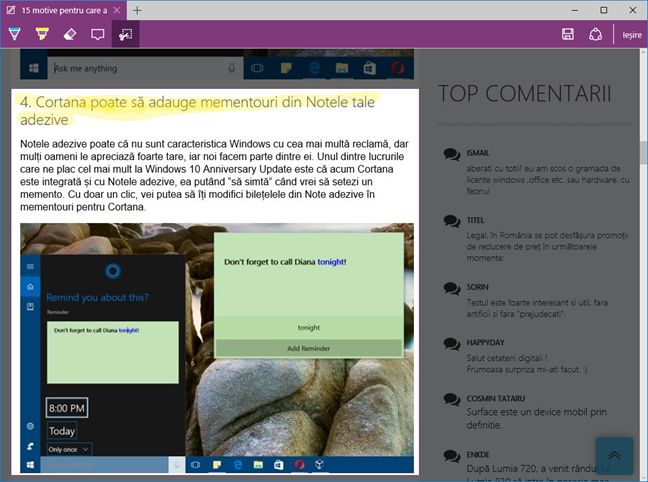Click Store icon in bottom screenshot taskbar
Screen dimensions: 648x482
click(279, 465)
